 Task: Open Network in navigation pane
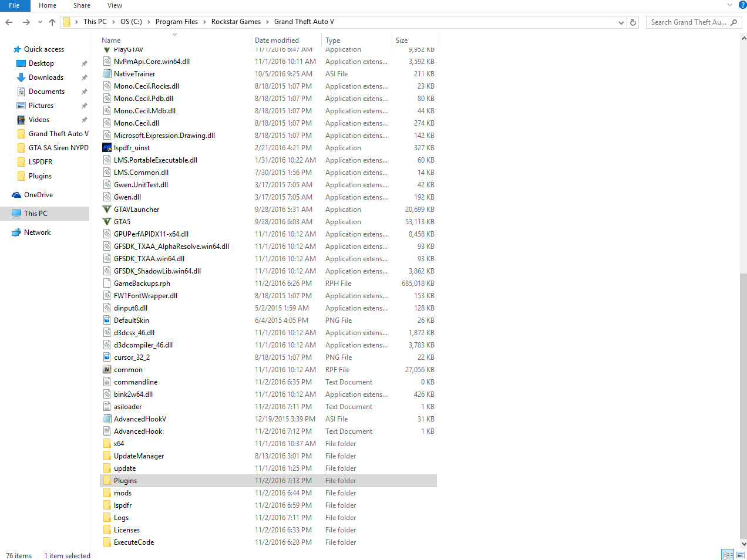point(37,232)
